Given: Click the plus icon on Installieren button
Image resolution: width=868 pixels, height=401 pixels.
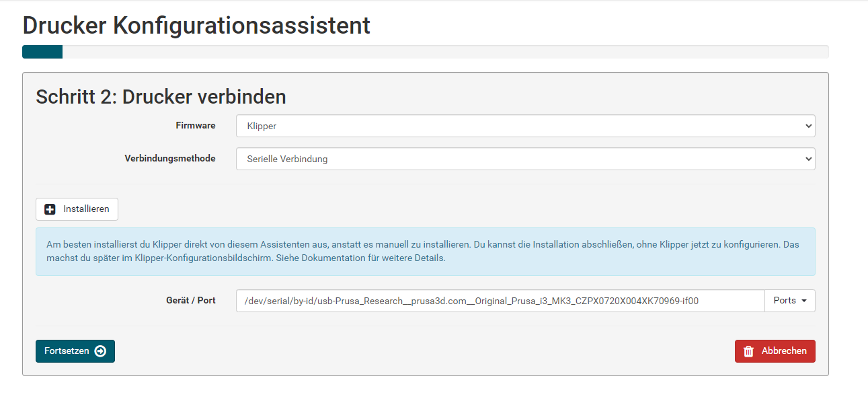Looking at the screenshot, I should 50,209.
